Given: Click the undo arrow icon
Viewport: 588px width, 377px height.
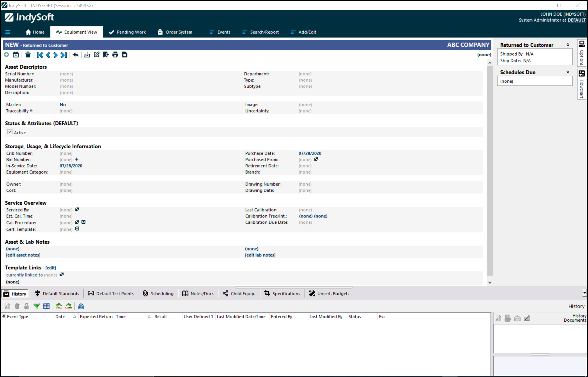Looking at the screenshot, I should (76, 55).
